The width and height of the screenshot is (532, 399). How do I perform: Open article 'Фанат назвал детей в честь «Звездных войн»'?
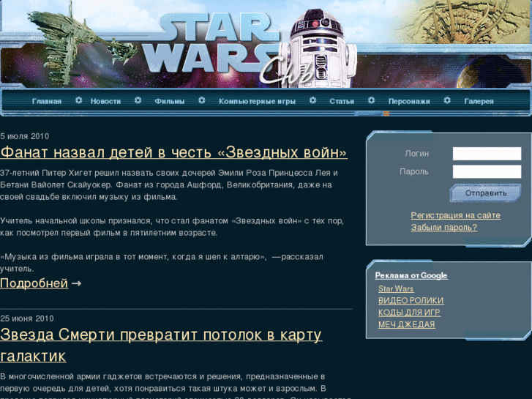[x=173, y=152]
